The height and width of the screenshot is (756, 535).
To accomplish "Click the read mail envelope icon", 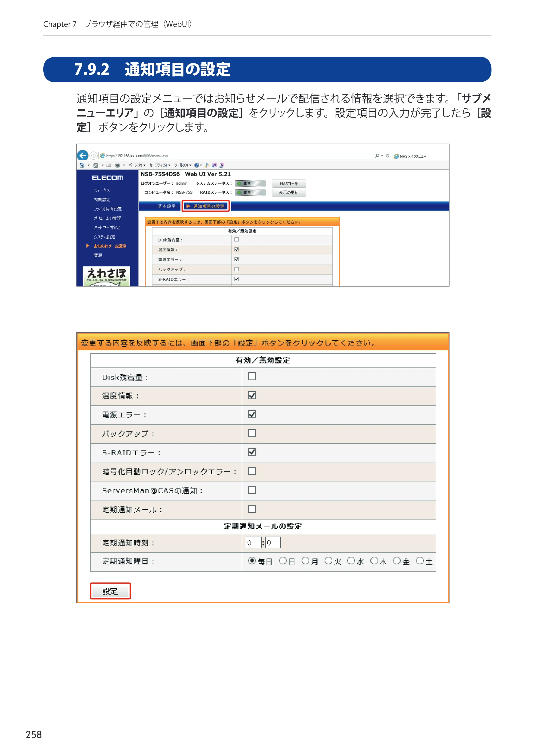I will pyautogui.click(x=109, y=165).
